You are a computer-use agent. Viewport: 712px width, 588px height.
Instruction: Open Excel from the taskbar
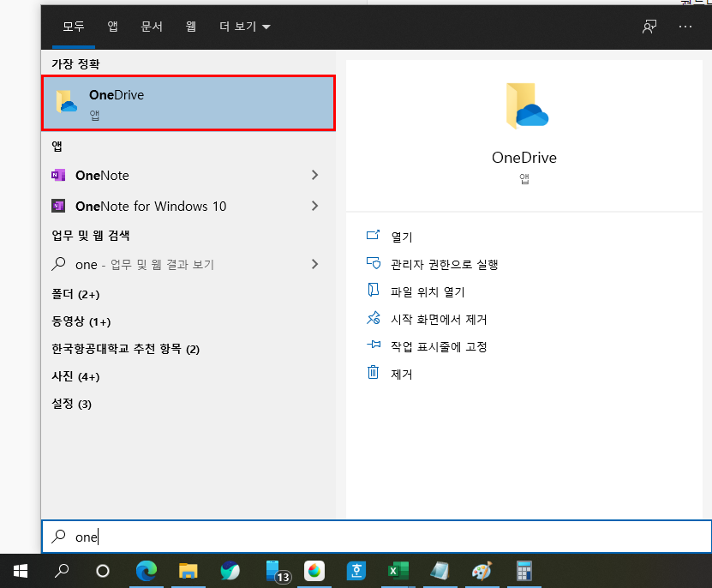398,571
